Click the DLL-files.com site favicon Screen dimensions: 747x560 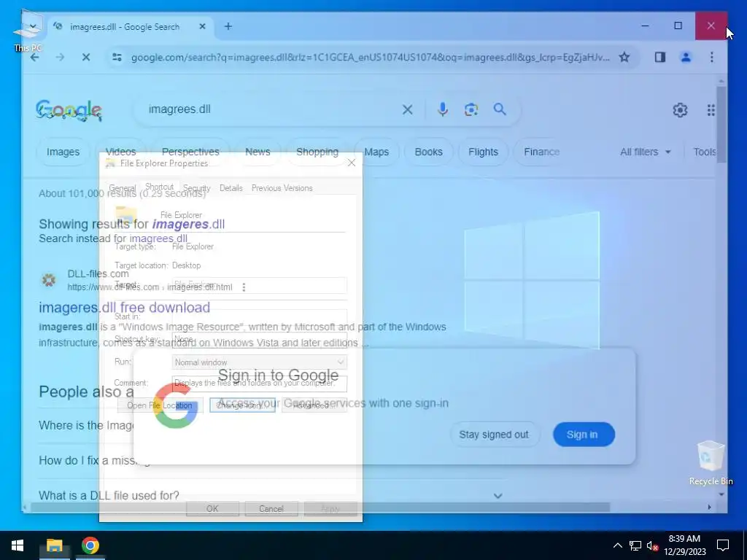(49, 280)
